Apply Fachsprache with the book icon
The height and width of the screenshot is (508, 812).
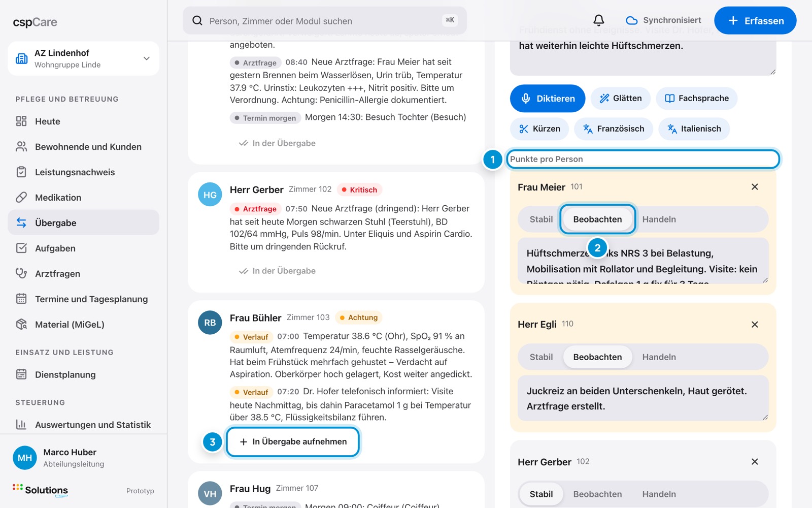point(697,99)
